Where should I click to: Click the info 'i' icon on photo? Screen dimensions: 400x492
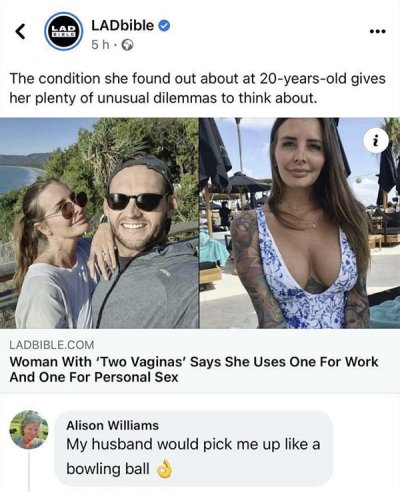tap(376, 141)
